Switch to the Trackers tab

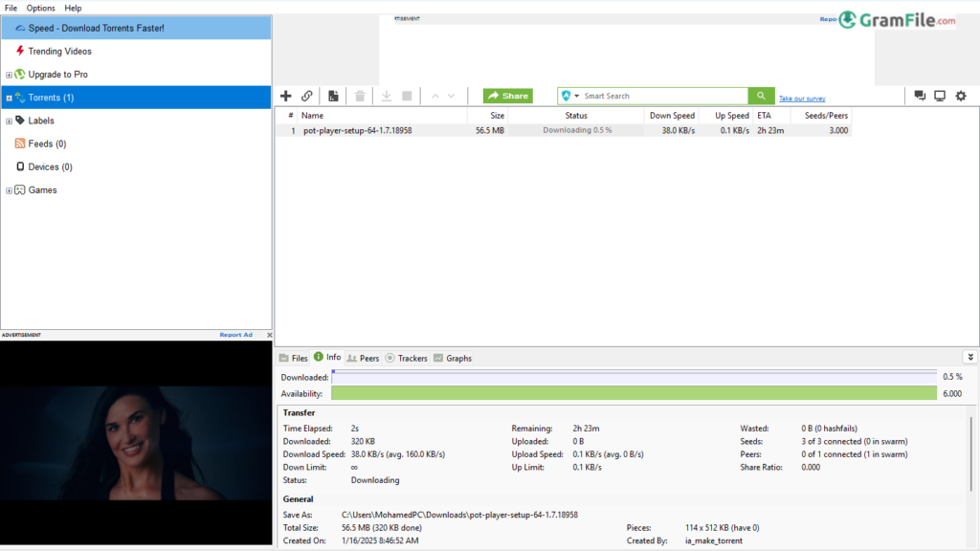406,358
